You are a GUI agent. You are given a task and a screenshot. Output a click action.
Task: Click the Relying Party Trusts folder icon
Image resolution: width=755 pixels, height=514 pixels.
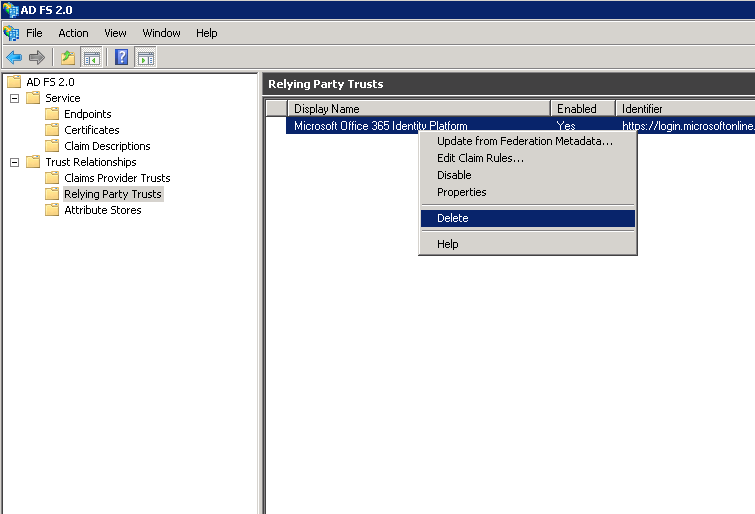tap(52, 194)
